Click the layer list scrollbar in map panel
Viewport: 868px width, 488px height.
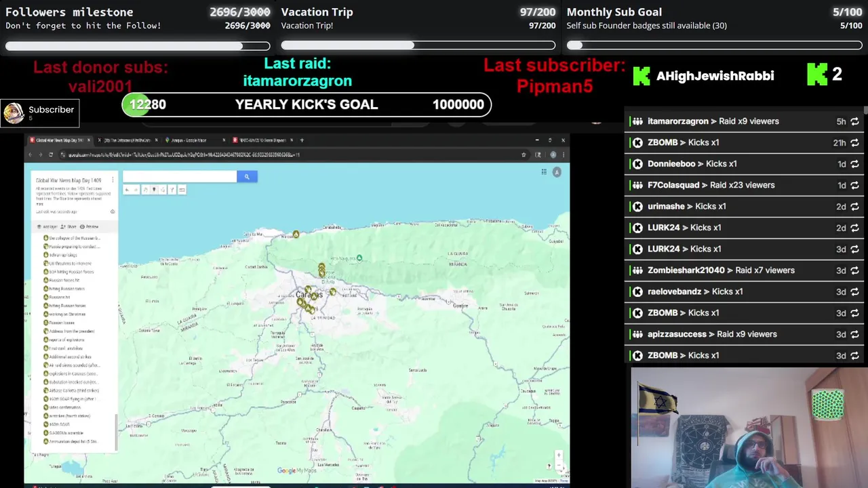coord(117,431)
